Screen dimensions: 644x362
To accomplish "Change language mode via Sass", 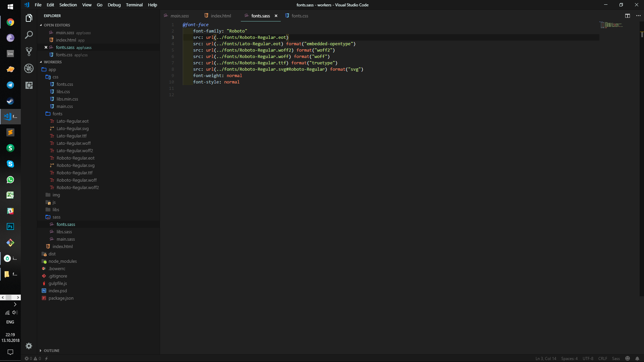I will click(x=616, y=358).
